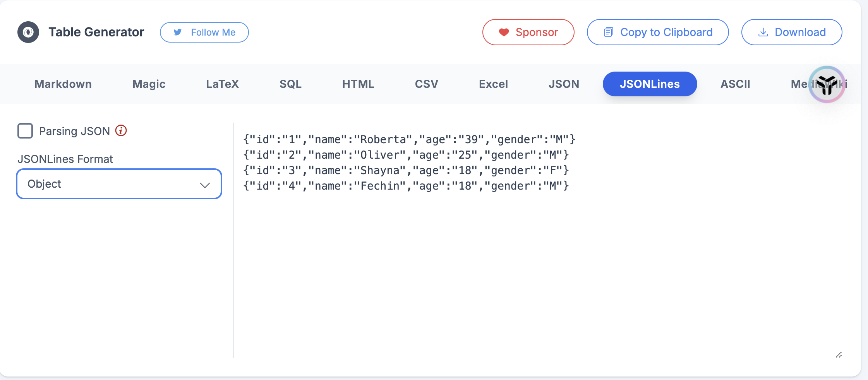Image resolution: width=868 pixels, height=380 pixels.
Task: Click the Twitter bird icon
Action: [178, 32]
